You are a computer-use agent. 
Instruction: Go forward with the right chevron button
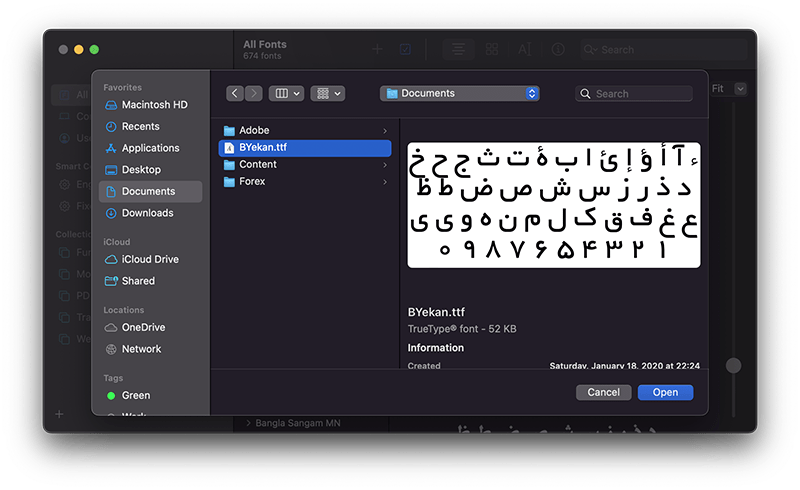[x=254, y=93]
